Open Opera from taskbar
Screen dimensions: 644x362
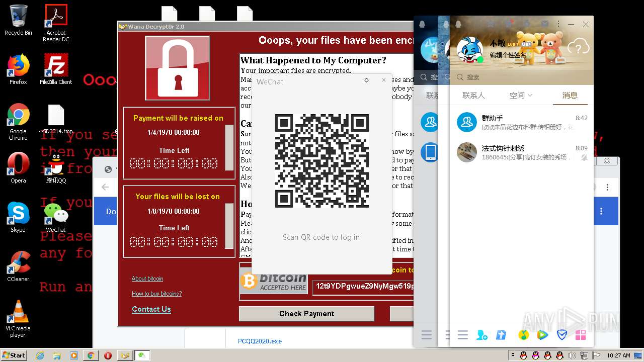pos(108,355)
